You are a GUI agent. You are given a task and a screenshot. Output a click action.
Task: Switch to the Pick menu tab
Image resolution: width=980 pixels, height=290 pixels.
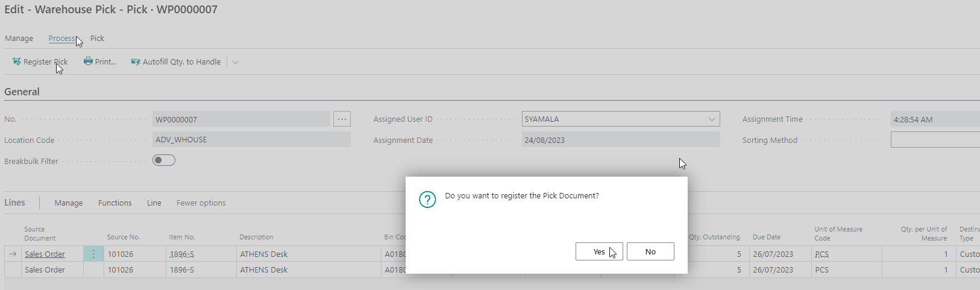[x=97, y=39]
